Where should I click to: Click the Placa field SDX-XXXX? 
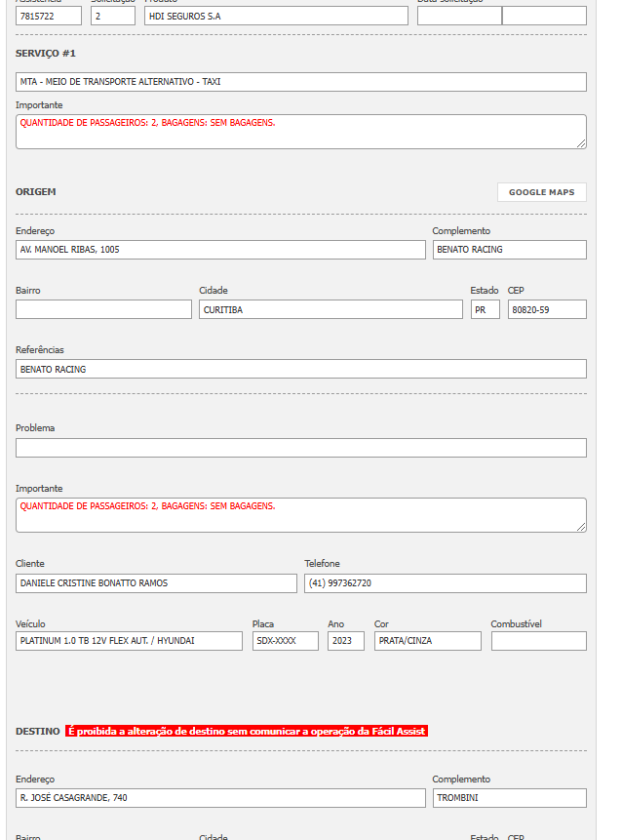(286, 641)
